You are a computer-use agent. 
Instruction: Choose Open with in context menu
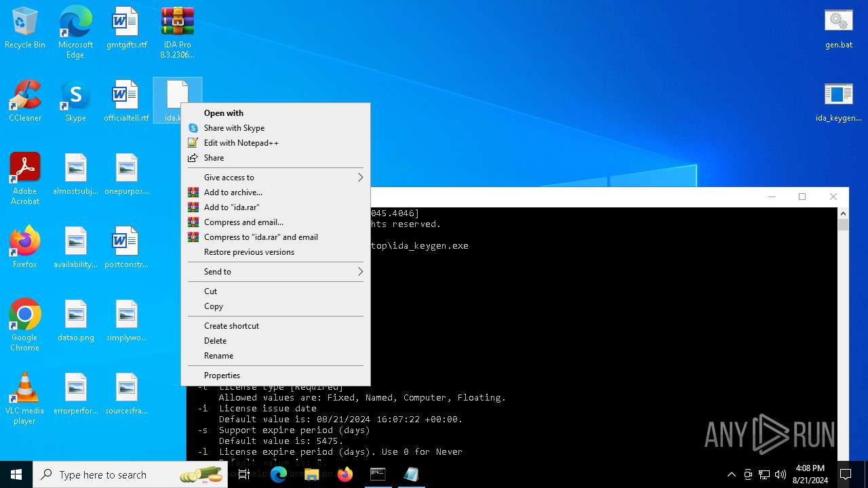(x=275, y=113)
